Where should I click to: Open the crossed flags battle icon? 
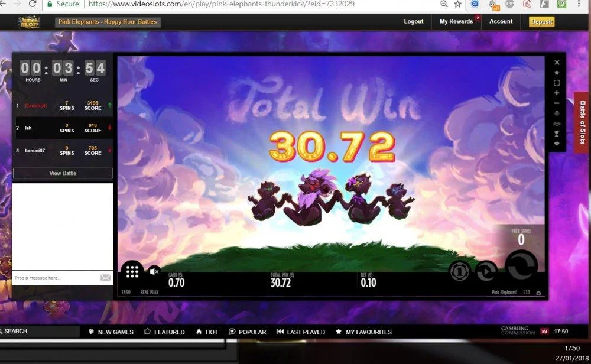(557, 123)
